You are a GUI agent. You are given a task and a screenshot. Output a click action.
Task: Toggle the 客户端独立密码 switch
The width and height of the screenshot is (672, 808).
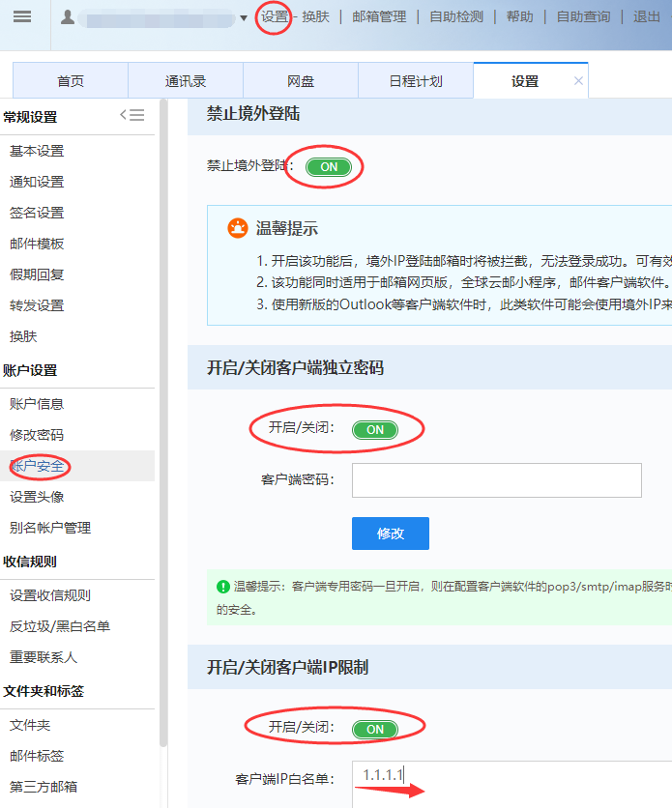tap(375, 429)
